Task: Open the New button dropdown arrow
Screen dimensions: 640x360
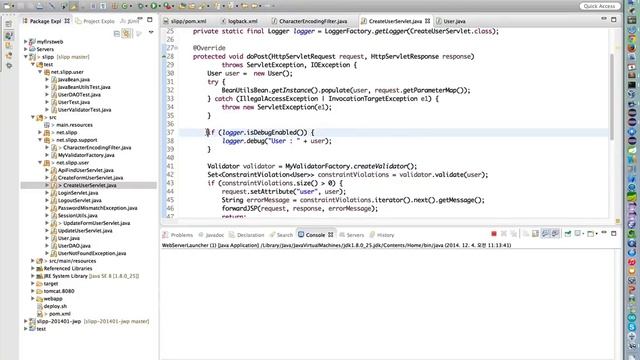Action: click(13, 7)
